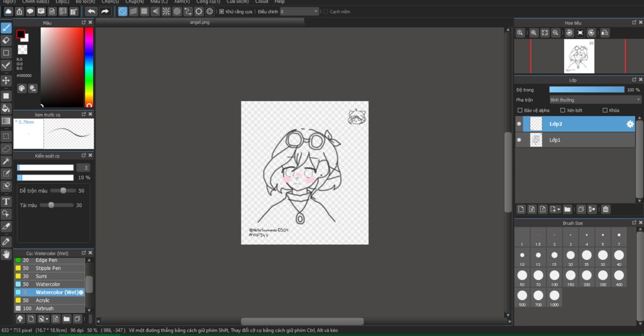Select the Acrylic brush

[x=50, y=300]
